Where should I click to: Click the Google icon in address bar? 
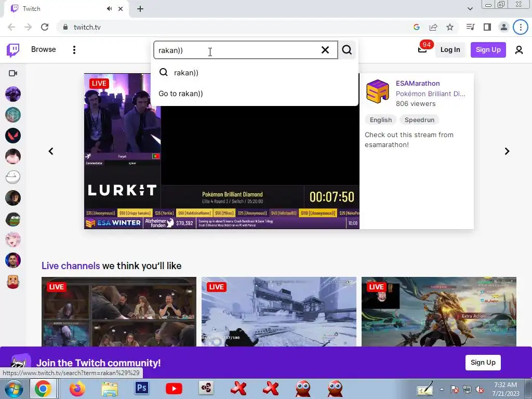[416, 27]
